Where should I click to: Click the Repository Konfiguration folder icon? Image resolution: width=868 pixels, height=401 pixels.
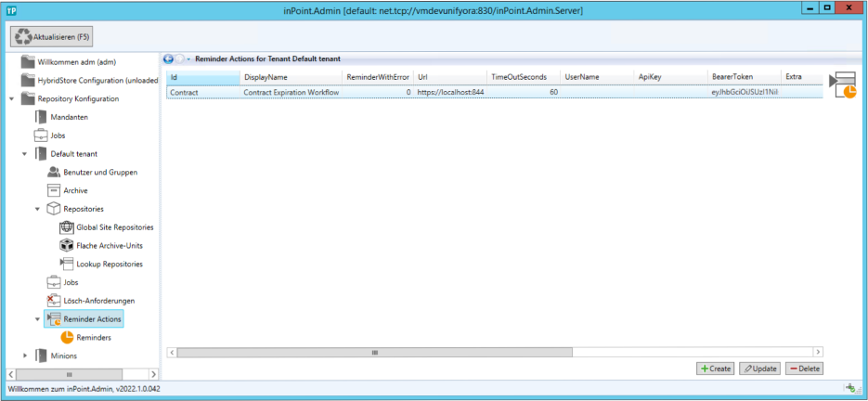tap(28, 98)
